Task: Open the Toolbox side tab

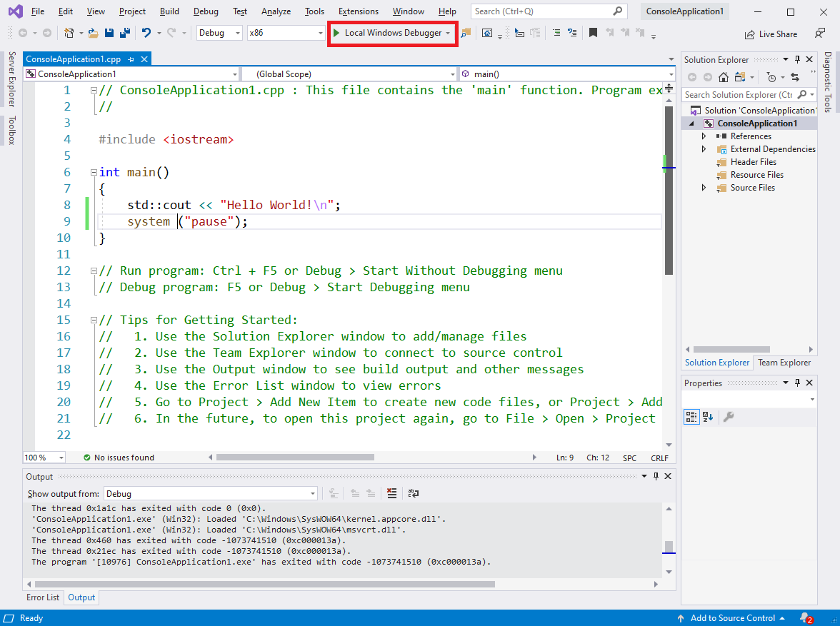Action: [11, 130]
